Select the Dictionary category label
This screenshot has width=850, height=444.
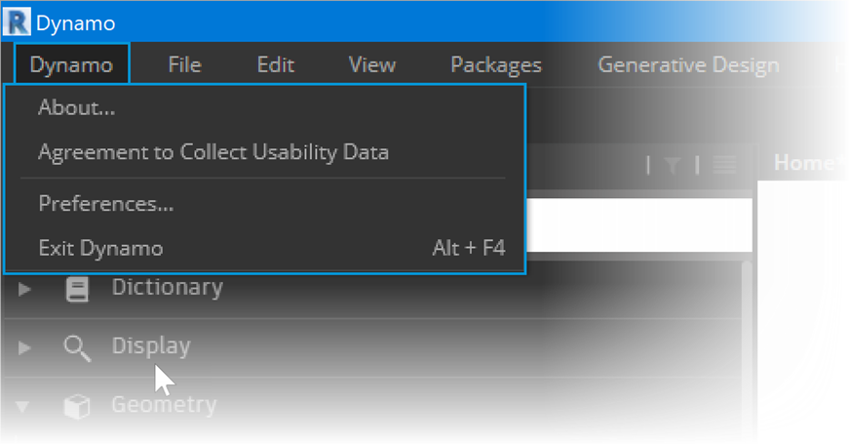click(167, 287)
